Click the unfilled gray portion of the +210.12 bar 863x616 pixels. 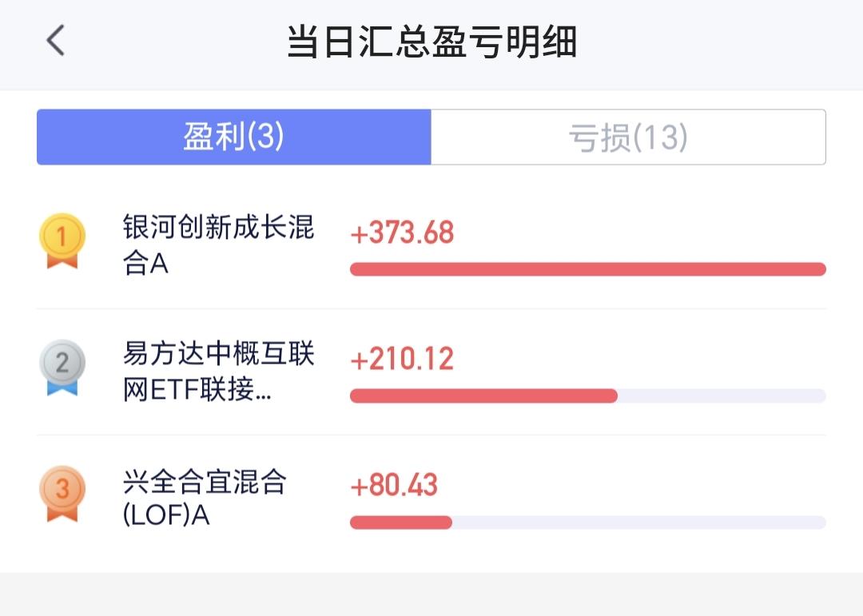pyautogui.click(x=722, y=395)
